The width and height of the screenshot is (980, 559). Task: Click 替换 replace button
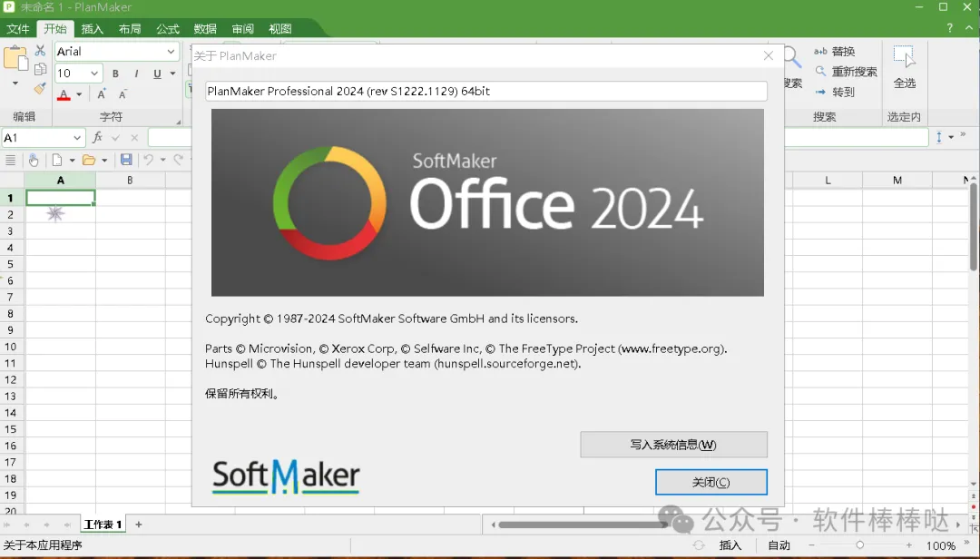pos(835,52)
